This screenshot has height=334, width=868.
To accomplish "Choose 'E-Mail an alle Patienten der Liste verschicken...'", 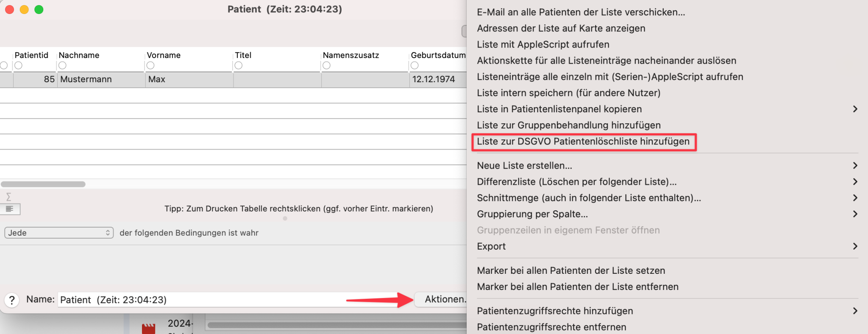I will [581, 12].
